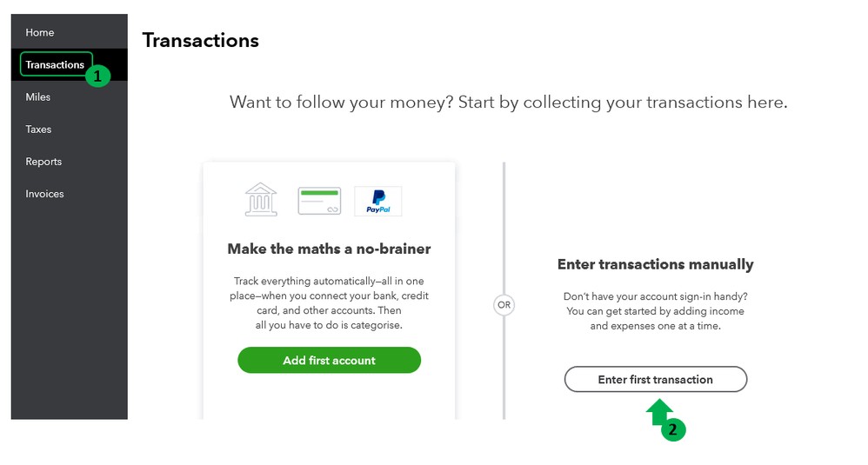
Task: Open the Taxes sidebar item
Action: [38, 130]
